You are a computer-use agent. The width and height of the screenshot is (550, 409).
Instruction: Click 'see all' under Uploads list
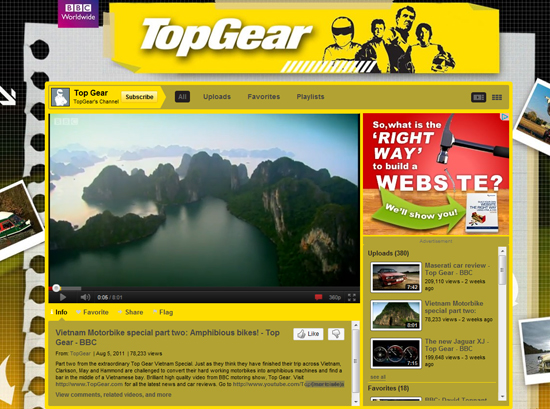(x=378, y=377)
